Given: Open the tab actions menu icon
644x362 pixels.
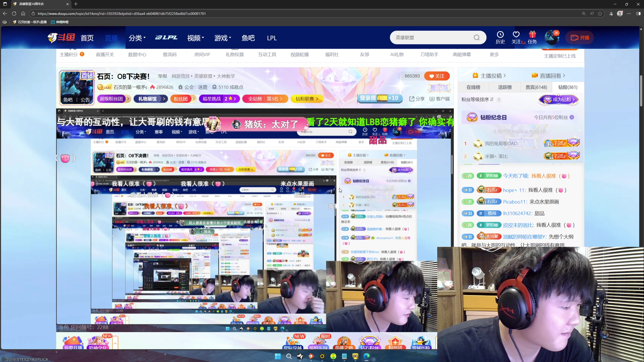Looking at the screenshot, I should tap(5, 4).
